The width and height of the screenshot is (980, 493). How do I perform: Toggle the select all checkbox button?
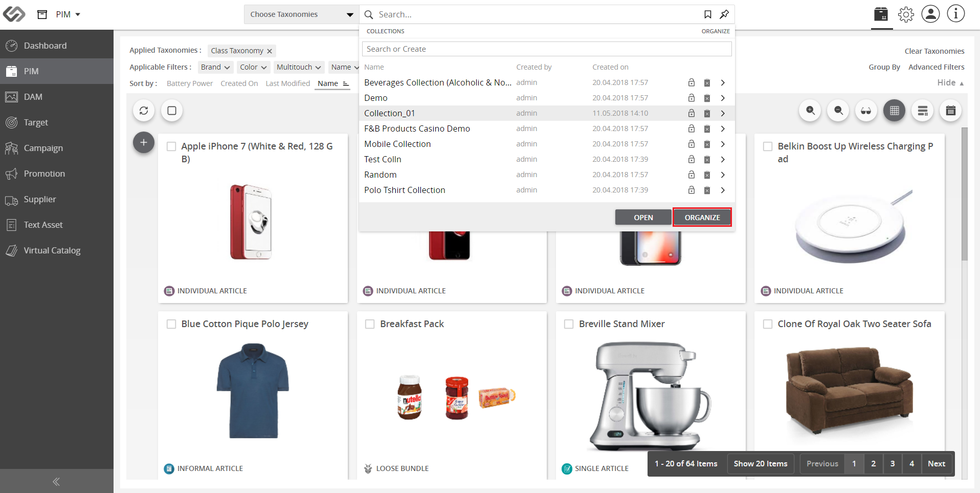(x=172, y=111)
